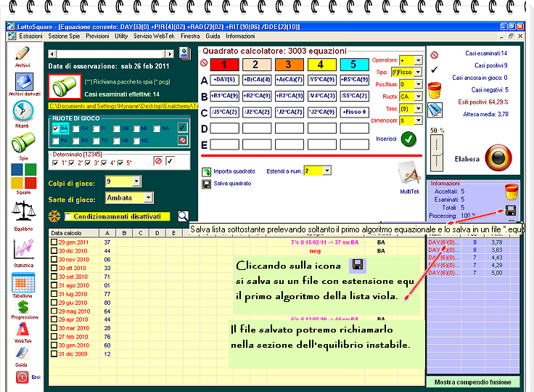Viewport: 534px width, 392px height.
Task: Click the date scrollbar right arrow
Action: click(x=170, y=54)
